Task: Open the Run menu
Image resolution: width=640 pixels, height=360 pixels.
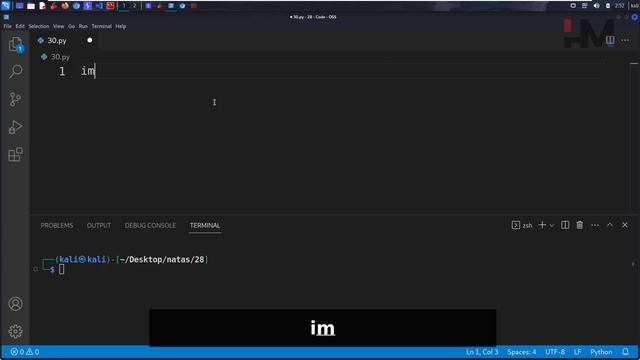Action: coord(83,26)
